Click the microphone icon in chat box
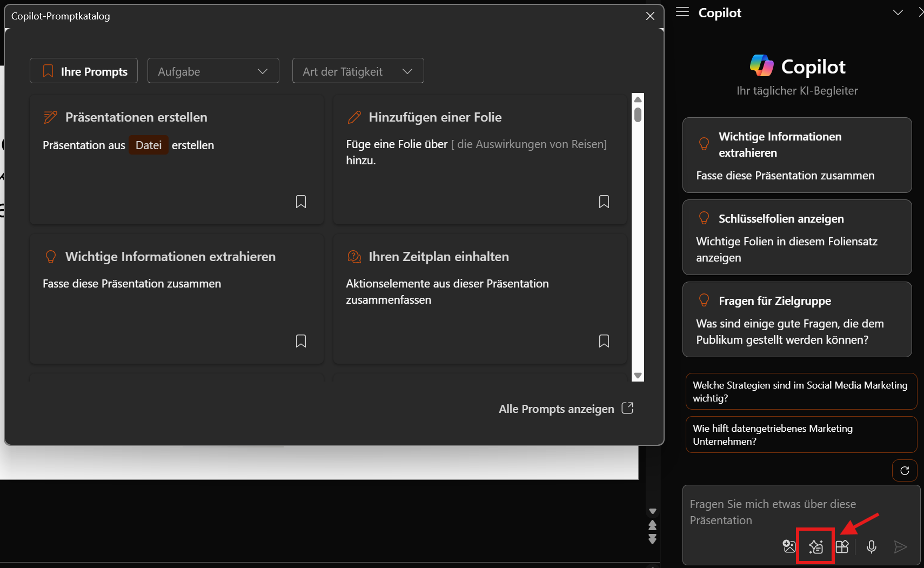This screenshot has height=568, width=924. click(x=871, y=547)
